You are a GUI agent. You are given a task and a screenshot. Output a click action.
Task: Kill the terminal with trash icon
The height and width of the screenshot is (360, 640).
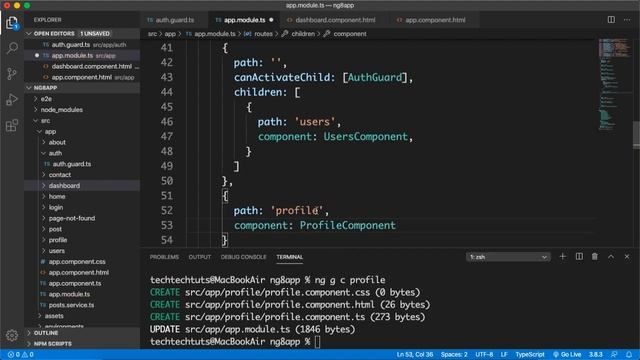pos(595,256)
